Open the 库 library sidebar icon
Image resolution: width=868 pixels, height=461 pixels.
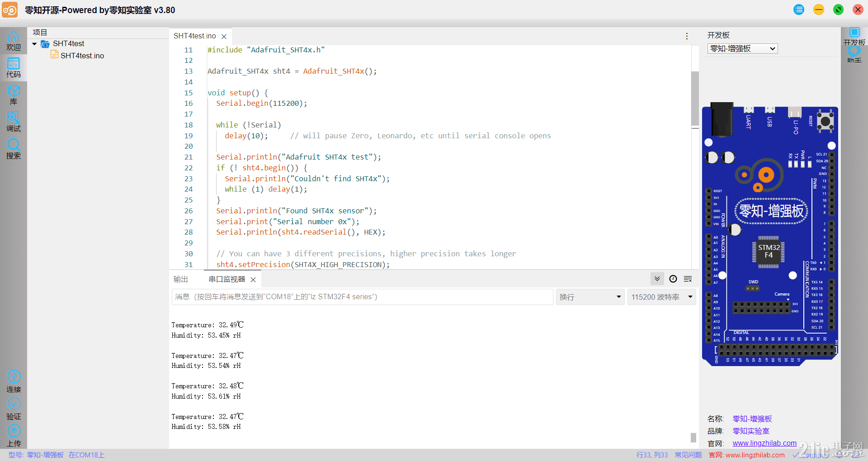click(13, 95)
